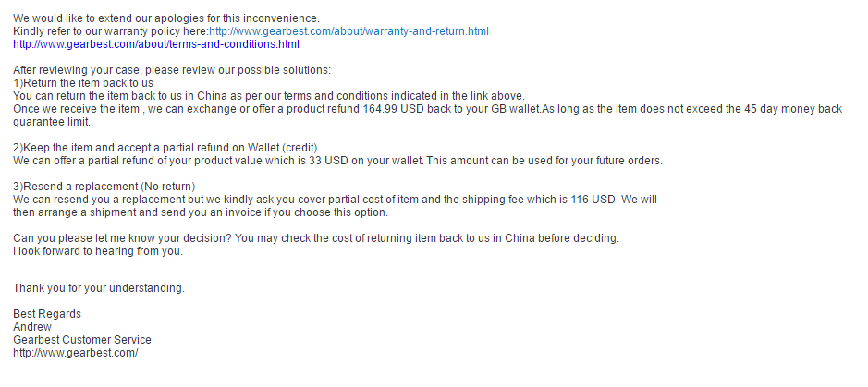This screenshot has height=387, width=868.
Task: Click the '3)Resend a replacement (No return)' heading
Action: (104, 187)
